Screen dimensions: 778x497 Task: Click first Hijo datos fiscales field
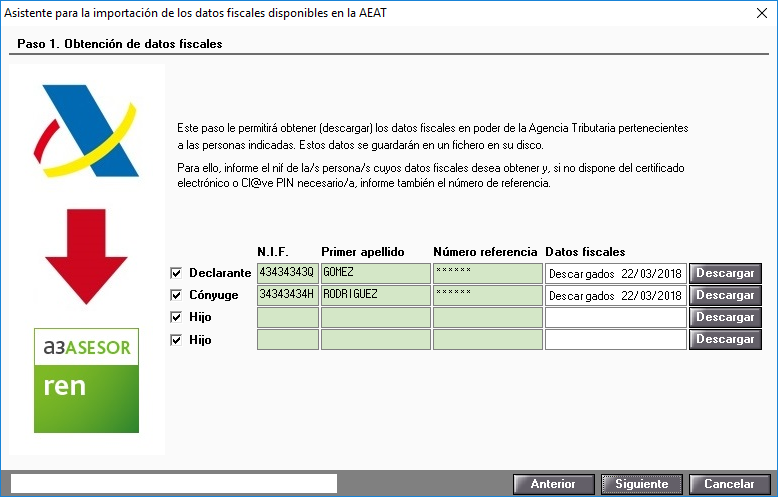(x=616, y=317)
